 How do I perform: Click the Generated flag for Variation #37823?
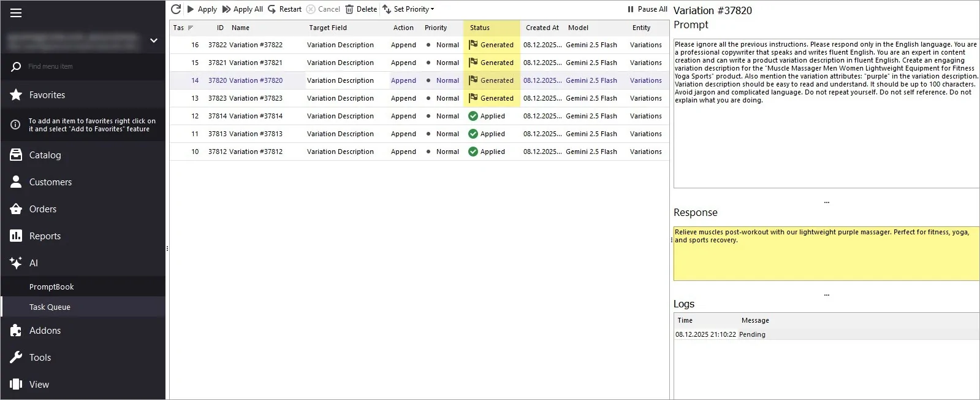pos(473,98)
